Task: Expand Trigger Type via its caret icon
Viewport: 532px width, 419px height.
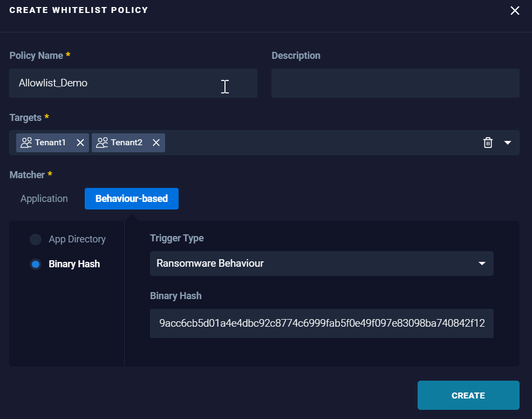Action: coord(482,263)
